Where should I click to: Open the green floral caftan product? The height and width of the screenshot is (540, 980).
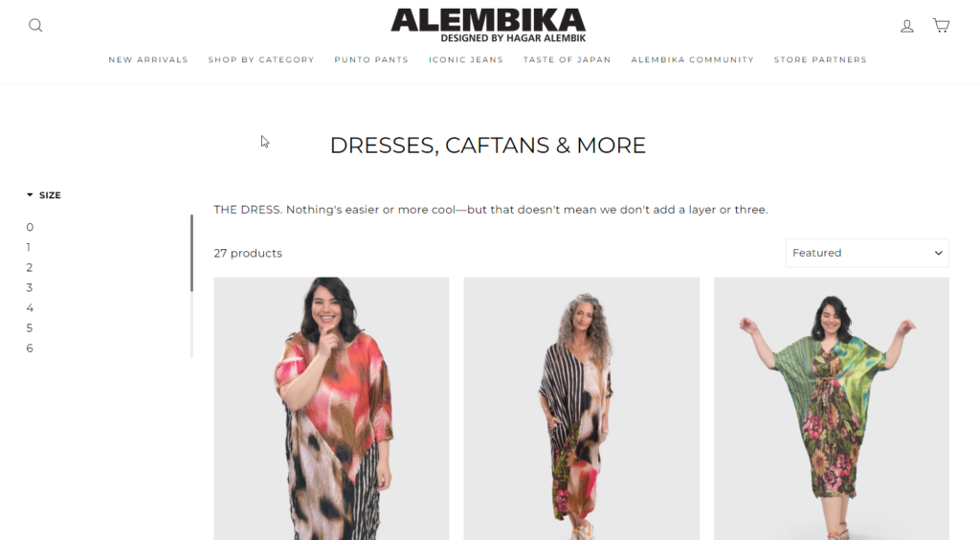point(832,408)
